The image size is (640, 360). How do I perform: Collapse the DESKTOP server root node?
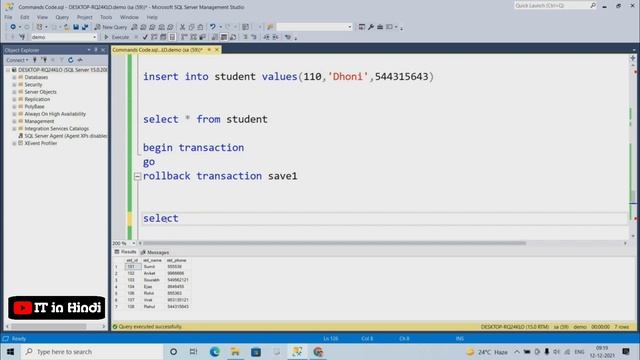pos(8,70)
